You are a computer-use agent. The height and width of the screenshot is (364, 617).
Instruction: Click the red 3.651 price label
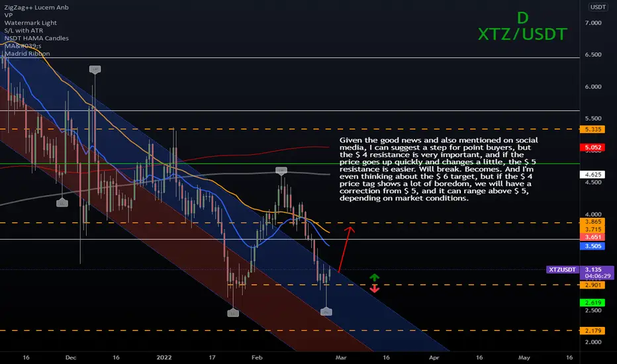coord(593,237)
